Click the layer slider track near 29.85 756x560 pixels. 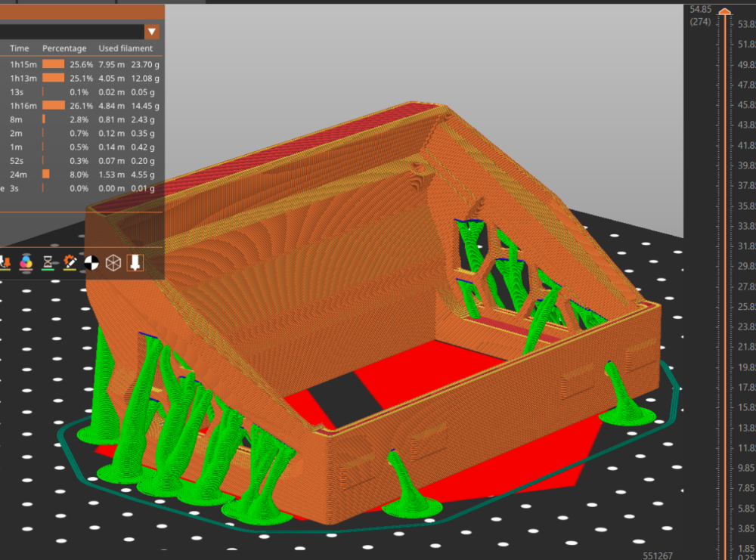pos(725,266)
